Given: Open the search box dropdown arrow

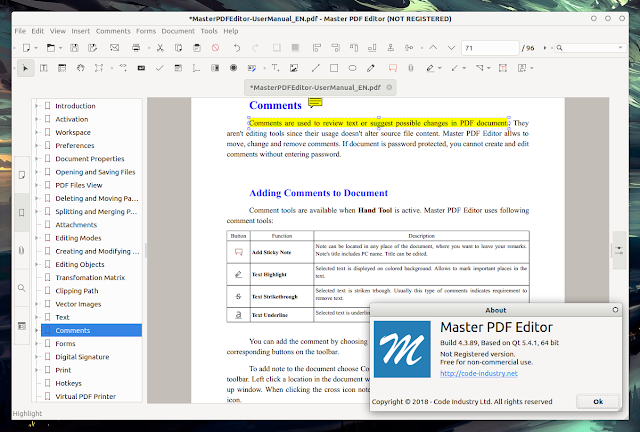Looking at the screenshot, I should click(x=621, y=48).
